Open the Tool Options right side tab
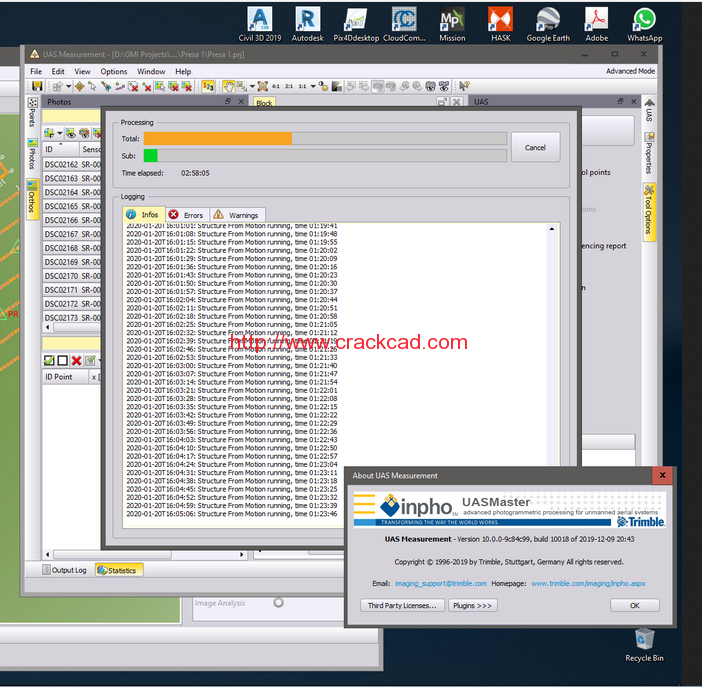Screen dimensions: 702x687 (649, 213)
